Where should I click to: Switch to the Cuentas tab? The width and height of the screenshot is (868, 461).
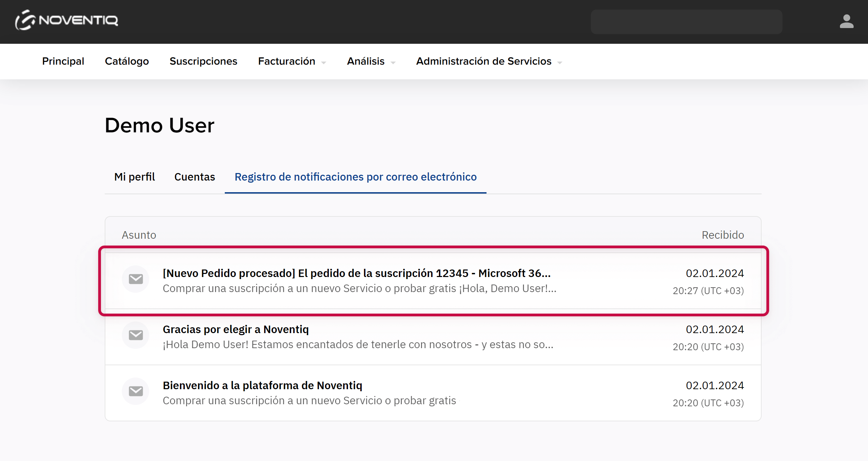coord(195,177)
